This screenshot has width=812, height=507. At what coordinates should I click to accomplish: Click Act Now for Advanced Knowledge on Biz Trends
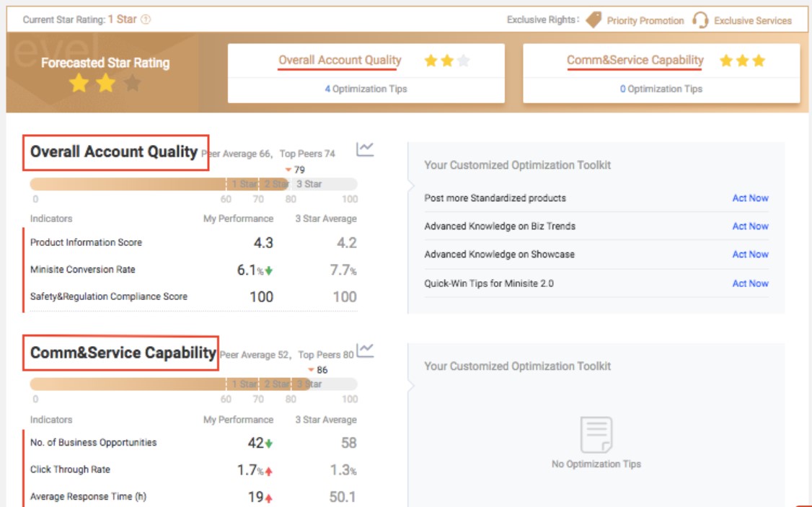pos(750,226)
